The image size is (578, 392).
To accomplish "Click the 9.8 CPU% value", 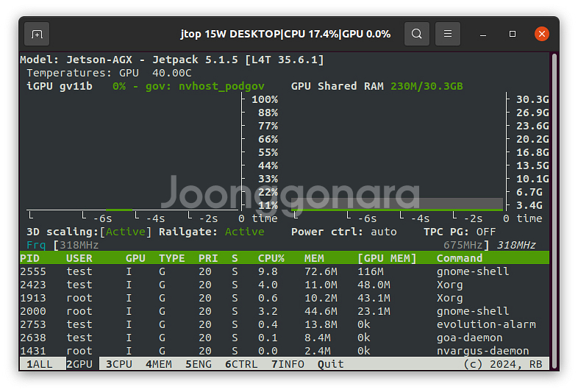I will 268,272.
